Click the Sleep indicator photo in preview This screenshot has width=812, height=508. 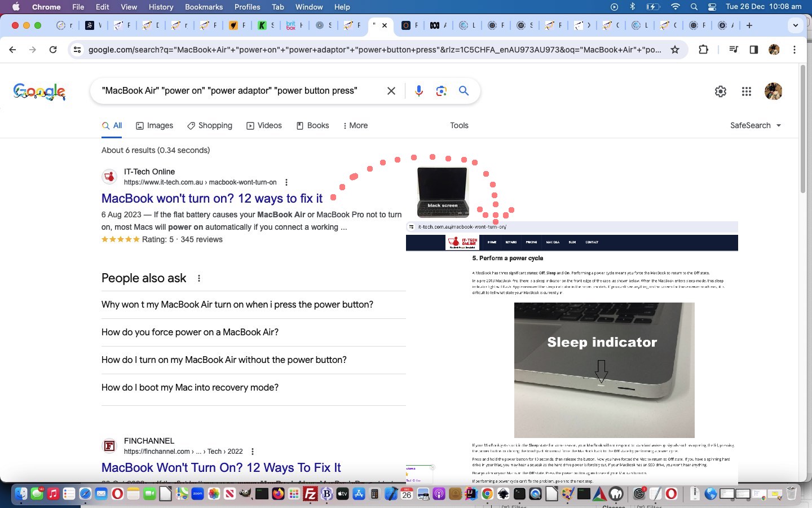(604, 370)
